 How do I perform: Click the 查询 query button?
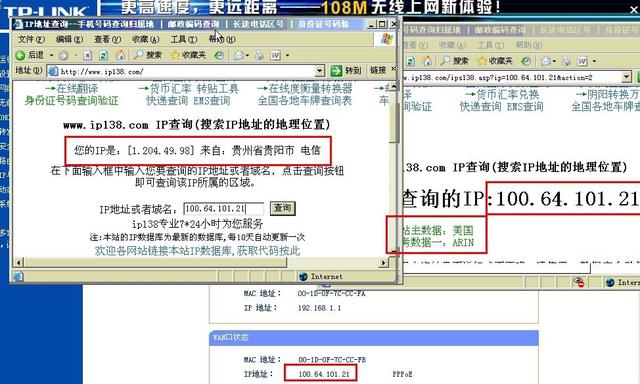pyautogui.click(x=282, y=209)
